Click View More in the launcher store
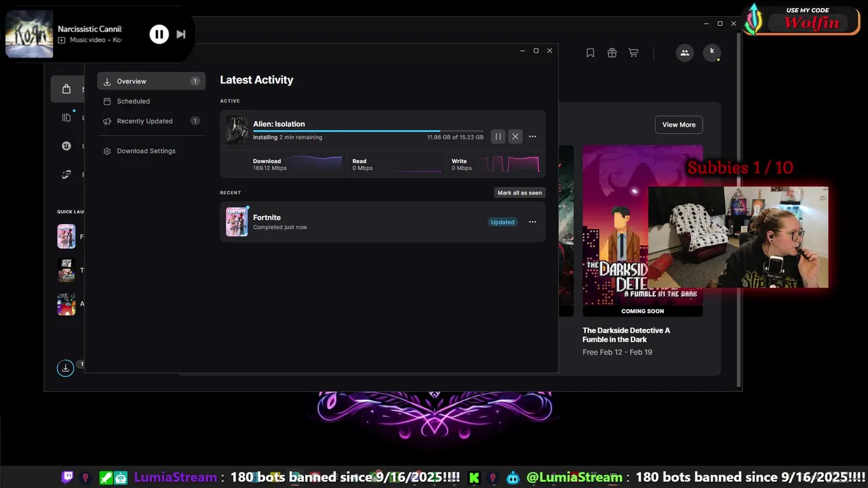 tap(679, 125)
